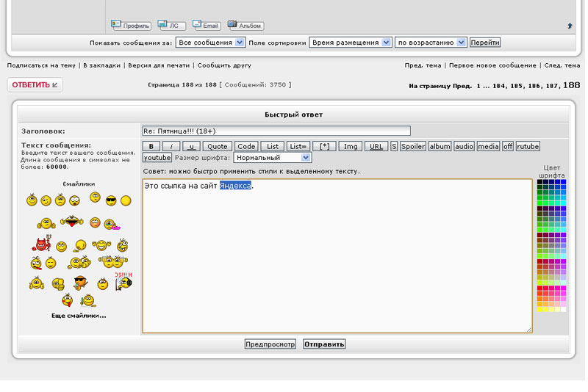The image size is (588, 392).
Task: Apply URL tag to selected text
Action: pos(376,146)
